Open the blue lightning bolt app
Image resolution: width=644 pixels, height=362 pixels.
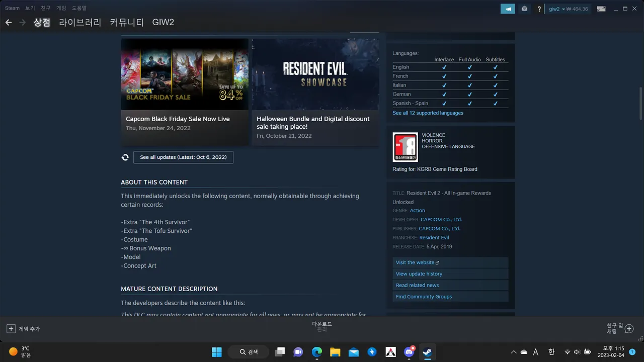[372, 352]
